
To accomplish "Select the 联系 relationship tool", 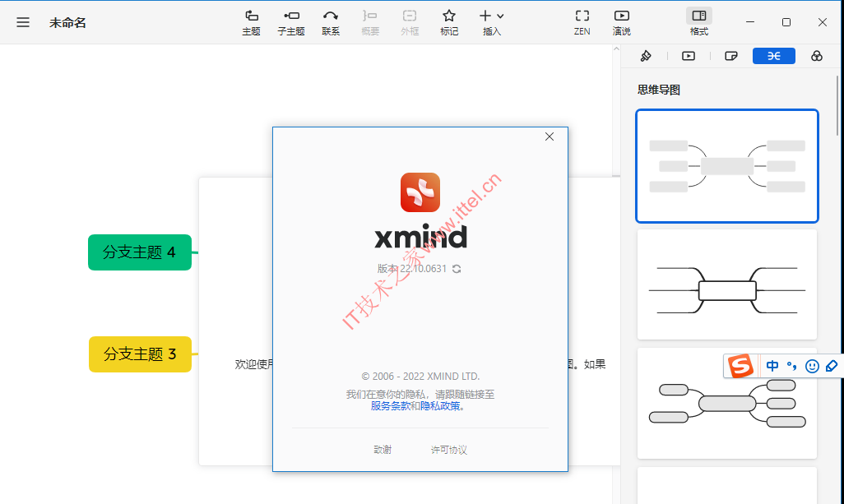I will pyautogui.click(x=331, y=22).
